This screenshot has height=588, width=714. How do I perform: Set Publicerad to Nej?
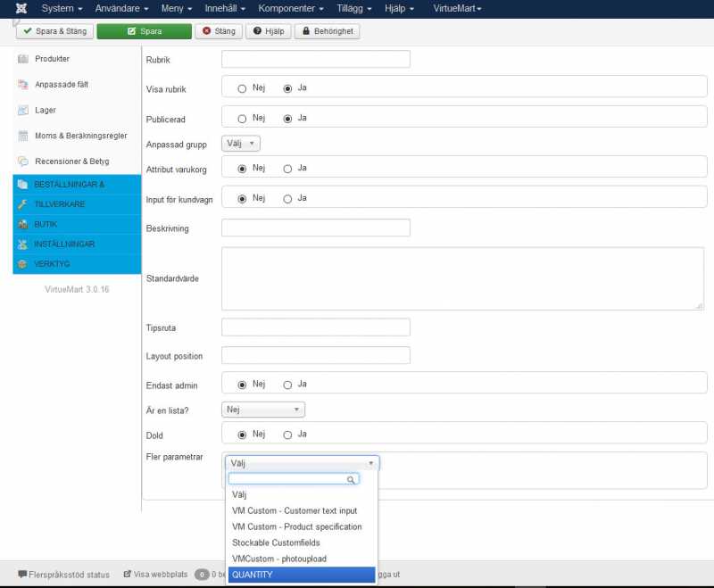click(x=242, y=119)
